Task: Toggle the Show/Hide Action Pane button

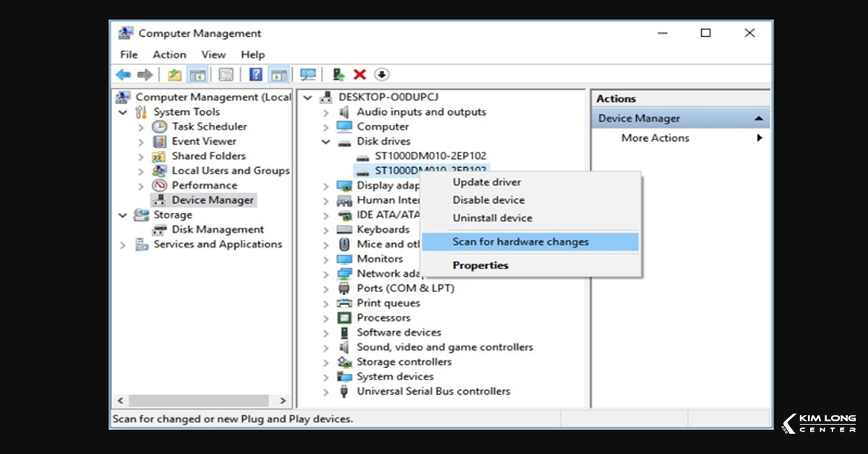Action: point(278,74)
